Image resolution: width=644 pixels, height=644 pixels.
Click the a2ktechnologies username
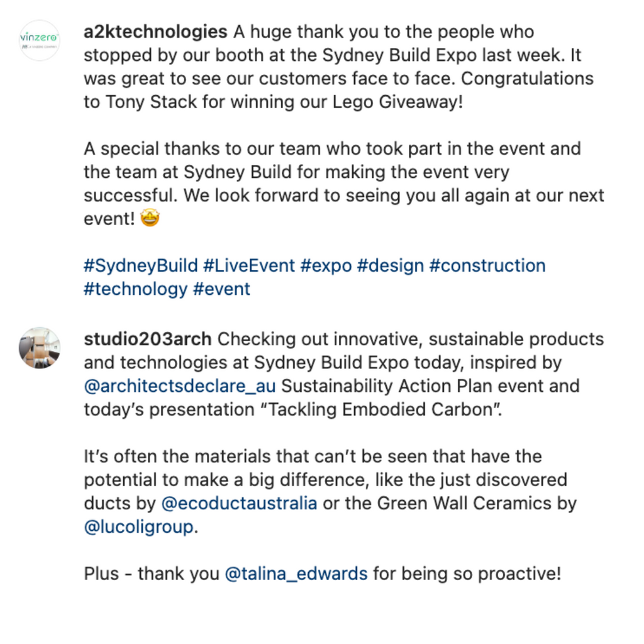pyautogui.click(x=155, y=32)
